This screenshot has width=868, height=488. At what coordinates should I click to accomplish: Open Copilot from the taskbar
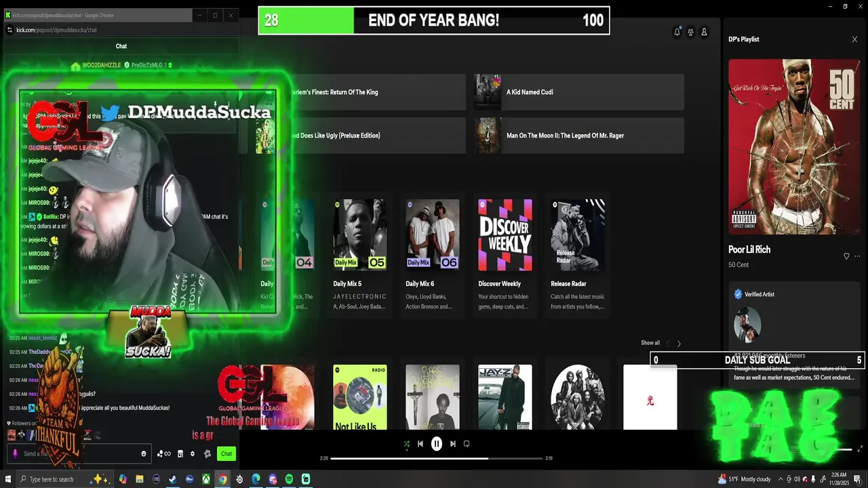123,479
